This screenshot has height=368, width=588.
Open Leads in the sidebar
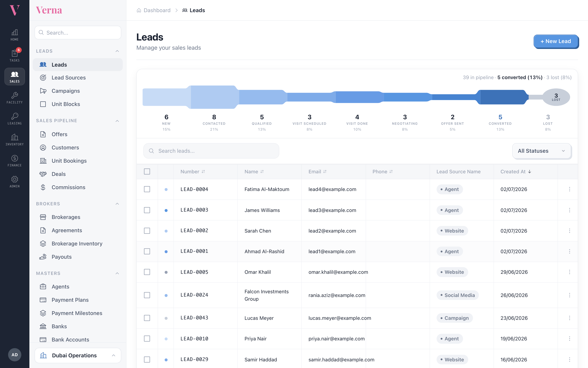[x=78, y=65]
